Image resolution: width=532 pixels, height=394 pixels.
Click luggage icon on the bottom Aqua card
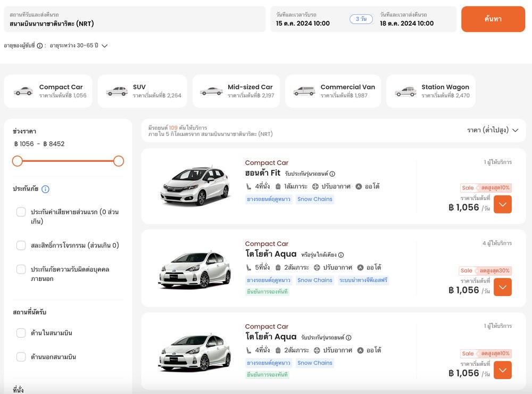click(278, 350)
